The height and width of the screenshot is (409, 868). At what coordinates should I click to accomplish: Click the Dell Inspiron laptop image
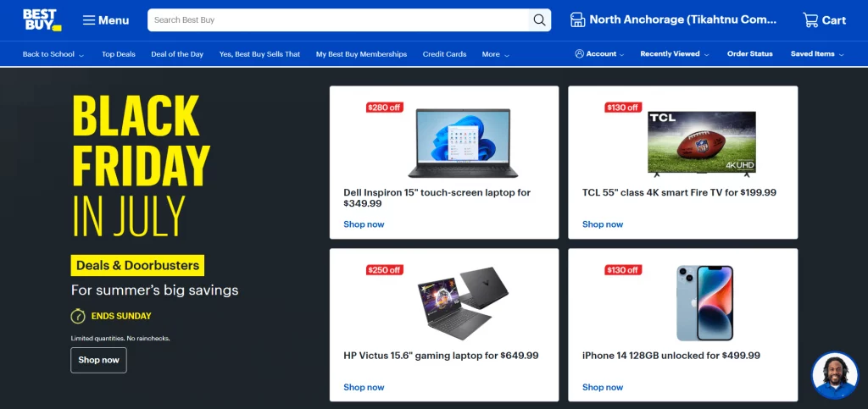(x=463, y=143)
